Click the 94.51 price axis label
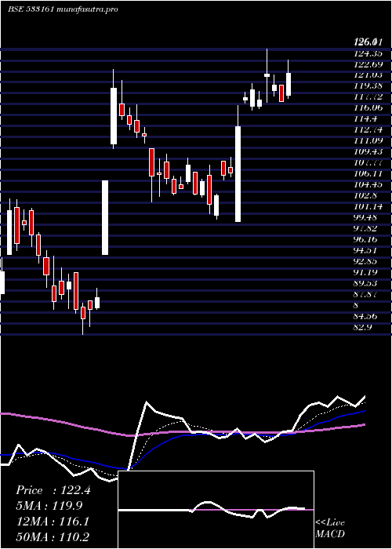The height and width of the screenshot is (549, 392). (365, 250)
